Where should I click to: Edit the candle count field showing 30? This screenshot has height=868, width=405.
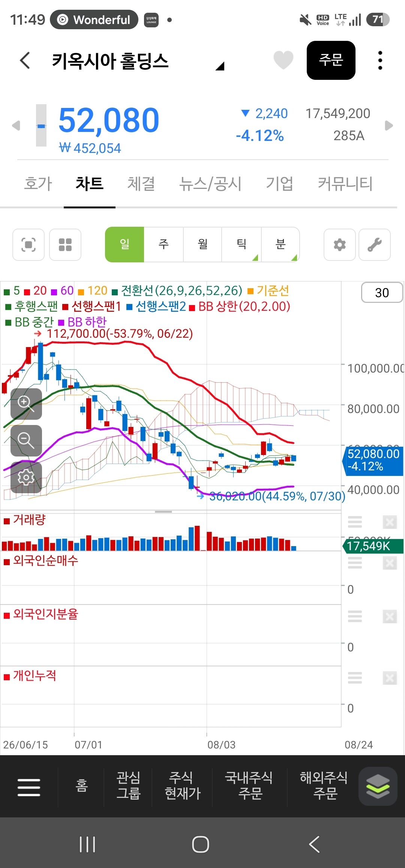point(382,292)
